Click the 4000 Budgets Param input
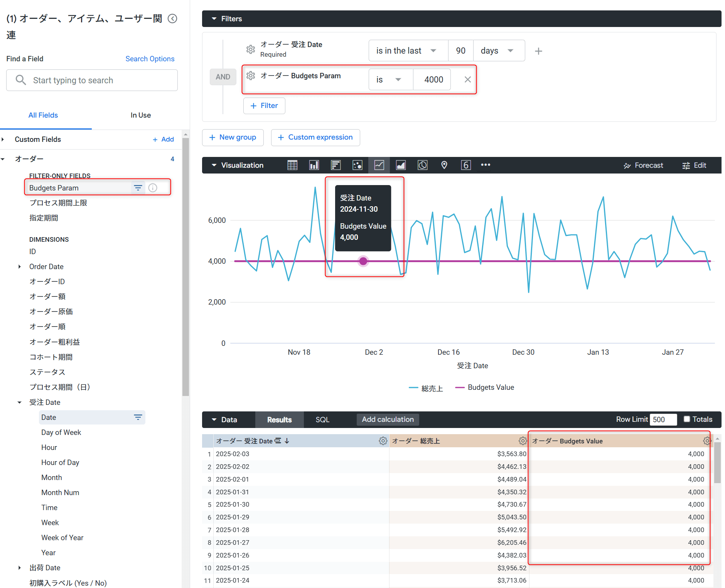Image resolution: width=725 pixels, height=588 pixels. (432, 79)
